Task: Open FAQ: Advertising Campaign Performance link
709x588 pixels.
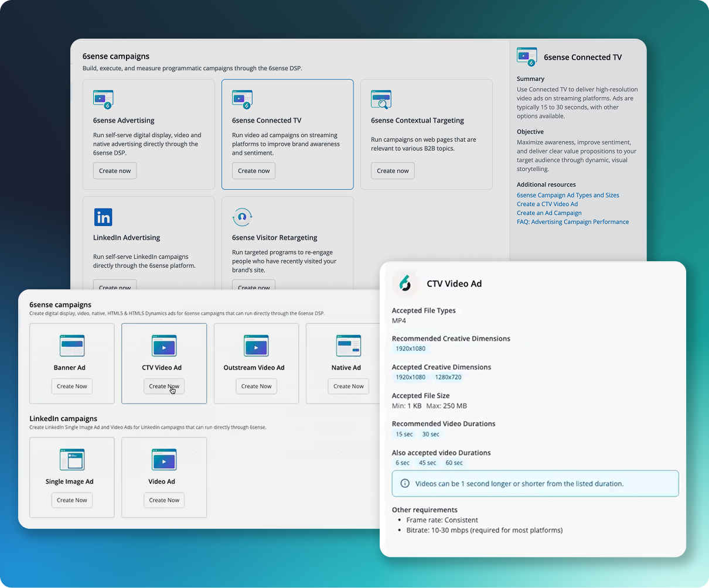Action: tap(573, 221)
